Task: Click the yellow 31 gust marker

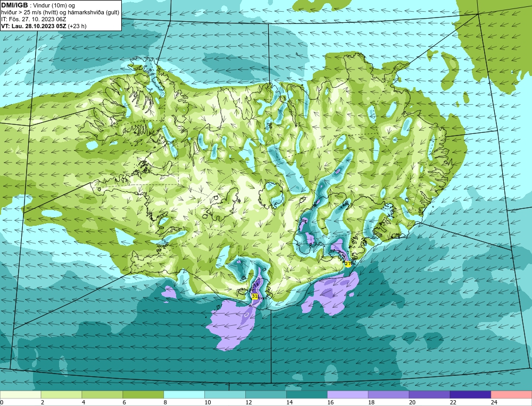Action: [x=255, y=296]
